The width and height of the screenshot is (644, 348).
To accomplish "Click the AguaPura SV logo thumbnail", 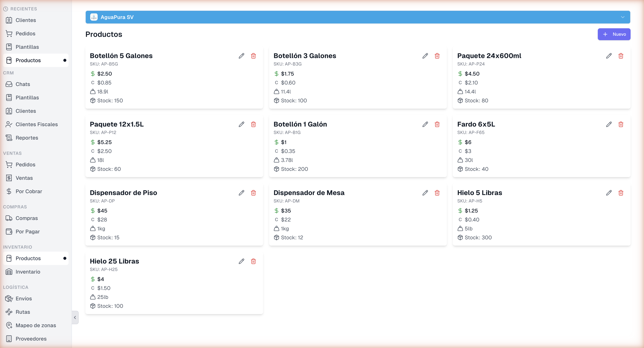I will (94, 17).
